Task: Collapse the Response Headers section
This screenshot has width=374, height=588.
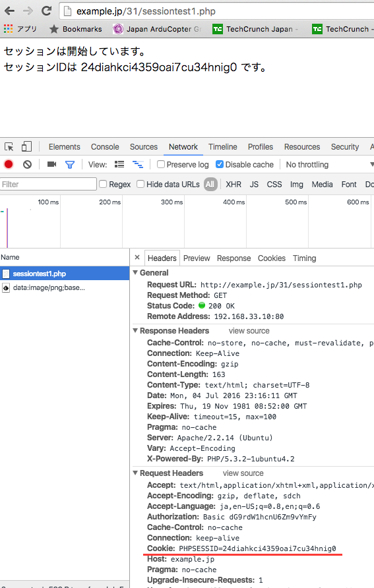Action: [135, 331]
